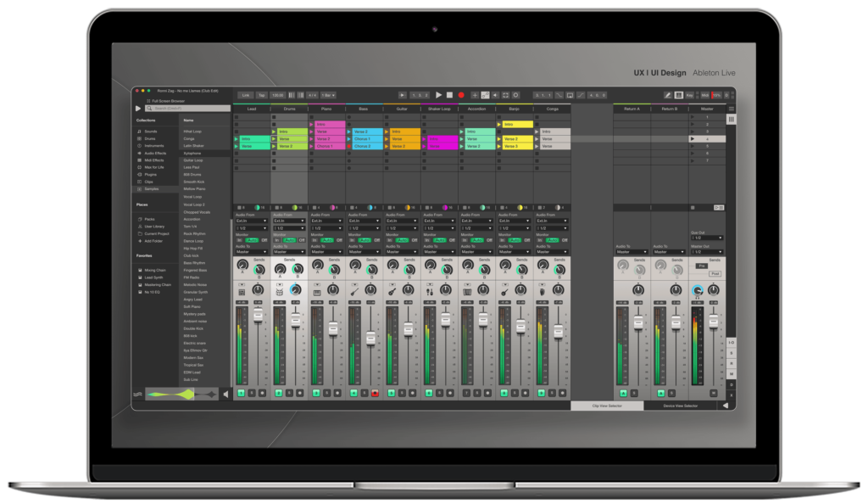This screenshot has height=504, width=868.
Task: Click the Tap tempo button
Action: point(263,95)
